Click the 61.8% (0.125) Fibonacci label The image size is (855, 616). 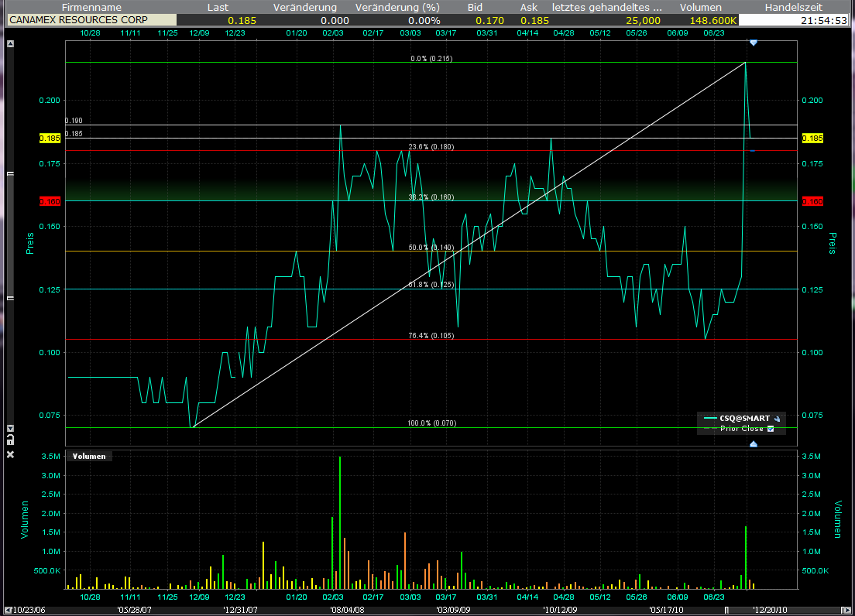(431, 284)
